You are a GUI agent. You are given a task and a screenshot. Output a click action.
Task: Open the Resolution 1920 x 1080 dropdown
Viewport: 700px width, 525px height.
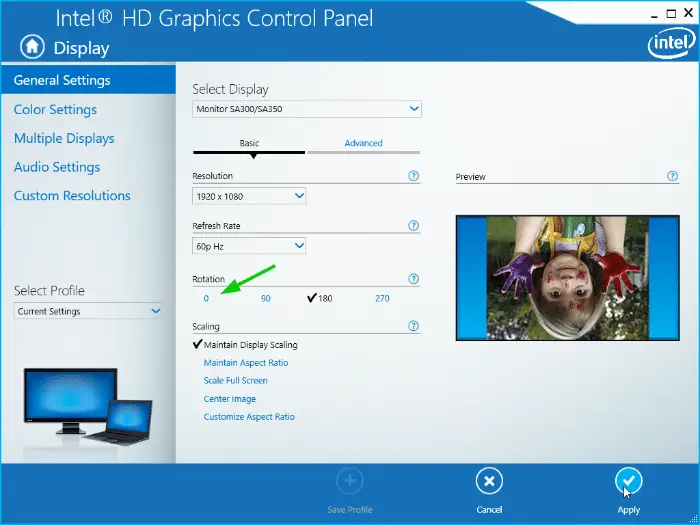tap(249, 196)
